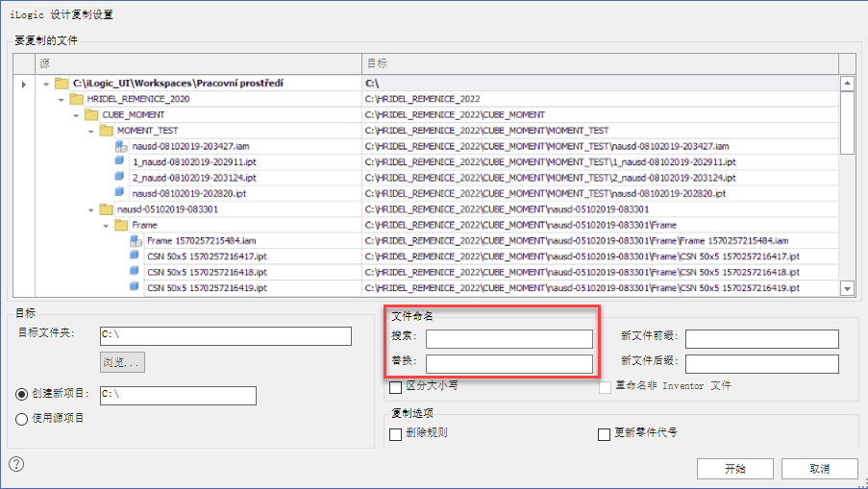Select nausd-08102019-202820.ipt source row text

point(189,194)
